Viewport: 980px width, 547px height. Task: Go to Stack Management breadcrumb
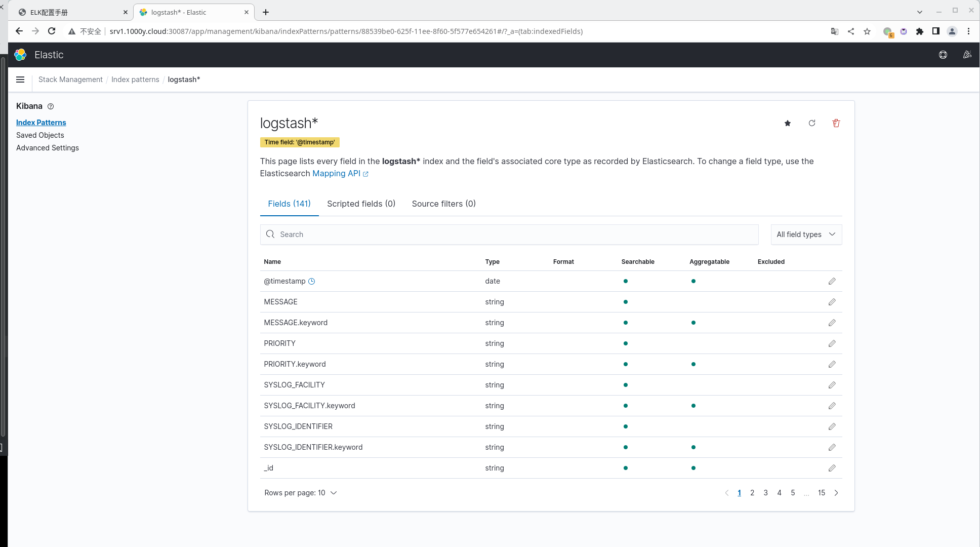click(70, 80)
